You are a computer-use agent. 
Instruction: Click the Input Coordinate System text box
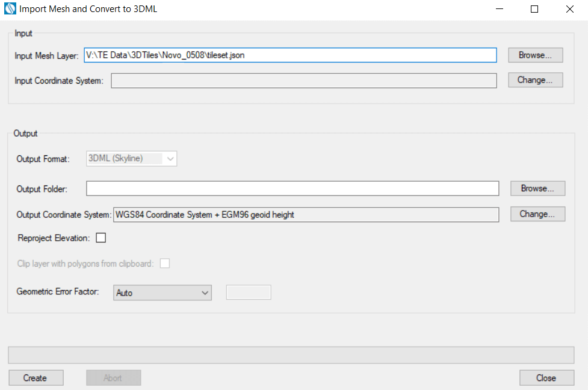click(304, 81)
